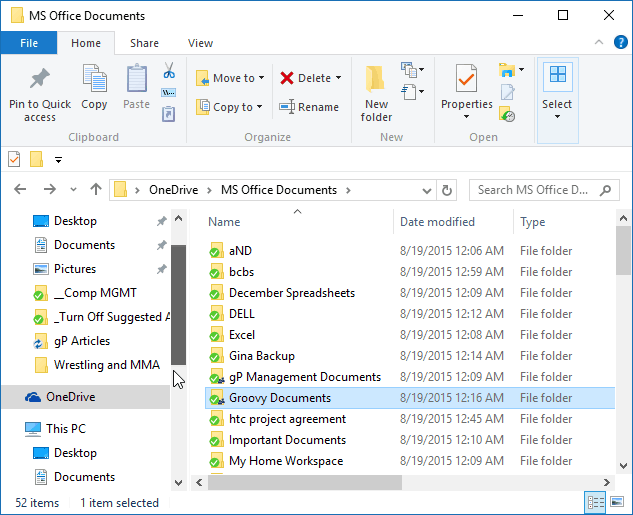Expand the Select dropdown arrow

click(558, 117)
